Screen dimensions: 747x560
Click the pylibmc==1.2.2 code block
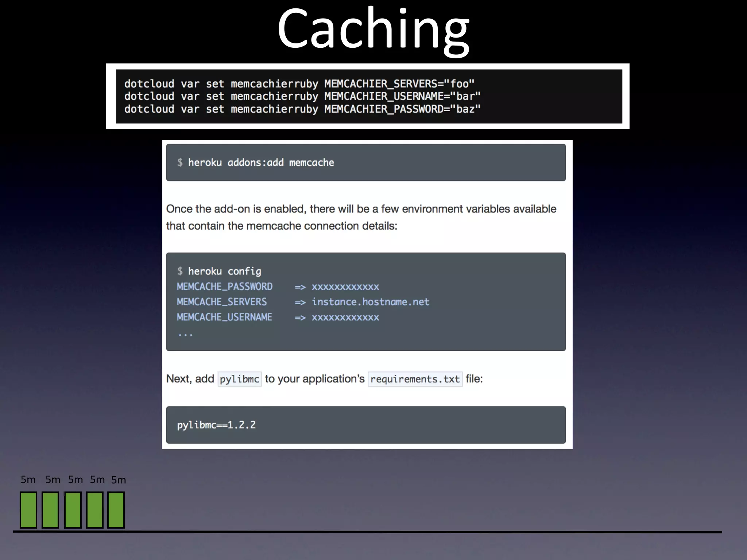216,425
